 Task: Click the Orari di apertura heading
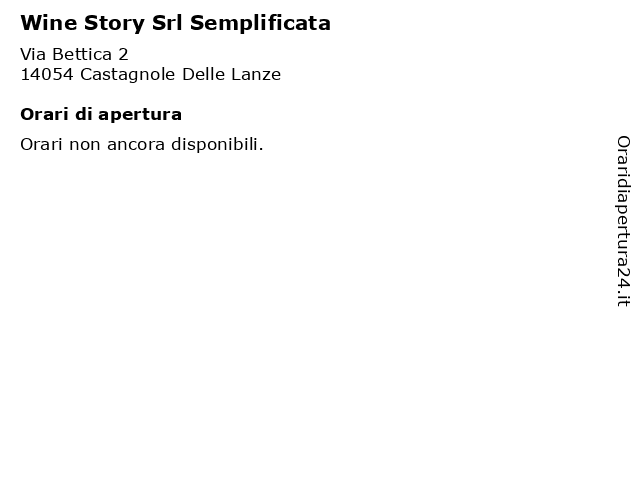pos(101,115)
